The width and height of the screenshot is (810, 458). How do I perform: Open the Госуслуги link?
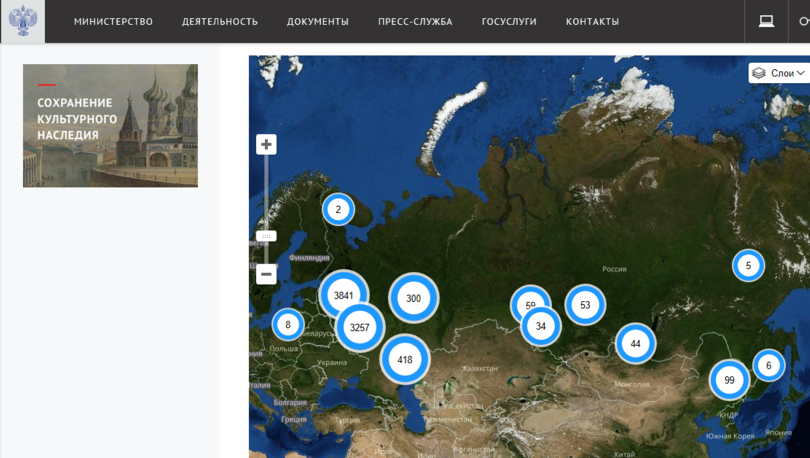tap(509, 22)
